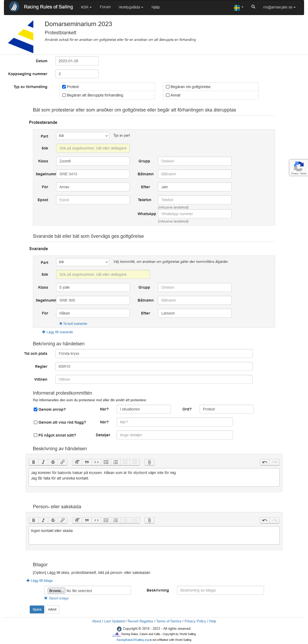Image resolution: width=308 pixels, height=644 pixels.
Task: Click Lägg till svarande link
Action: tap(59, 332)
